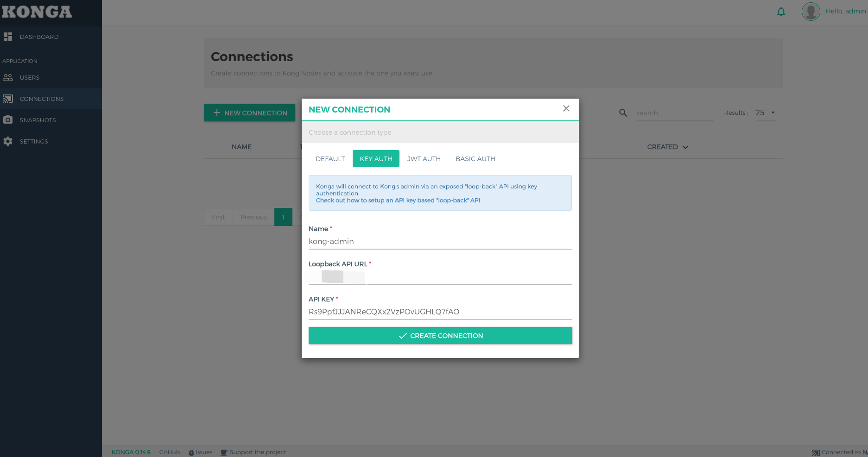Click the First pagination button
The width and height of the screenshot is (868, 457).
pos(218,217)
